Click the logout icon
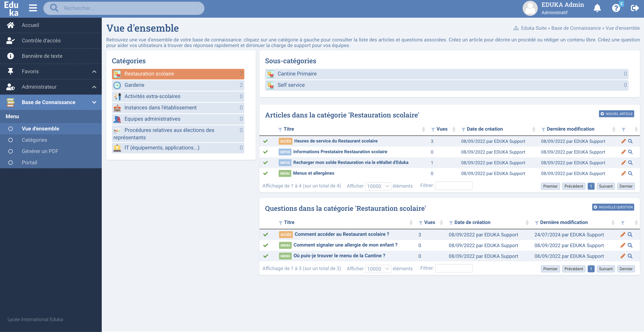Image resolution: width=644 pixels, height=332 pixels. [x=635, y=8]
